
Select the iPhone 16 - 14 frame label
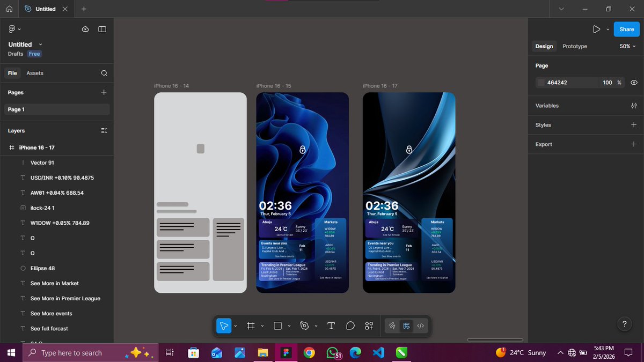171,86
